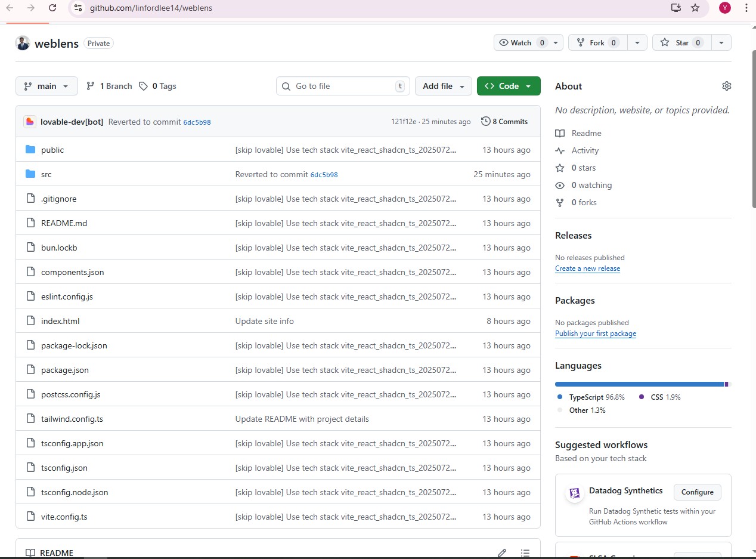
Task: Click the weblens repository name
Action: coord(57,44)
